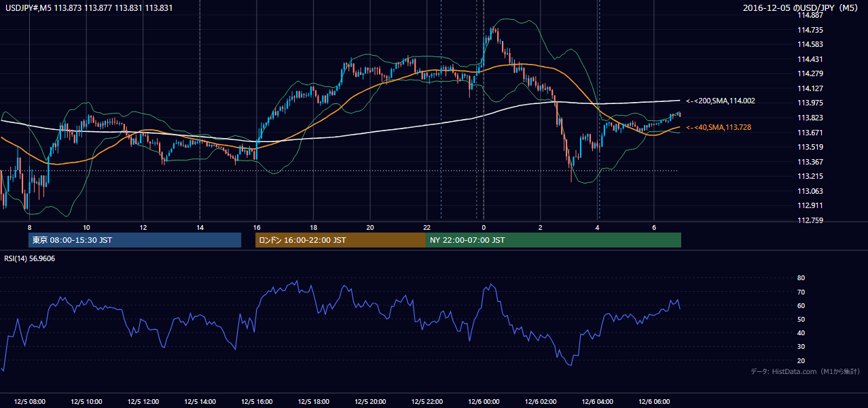Click the 12/6 04:00 date label
This screenshot has width=868, height=408.
point(598,402)
